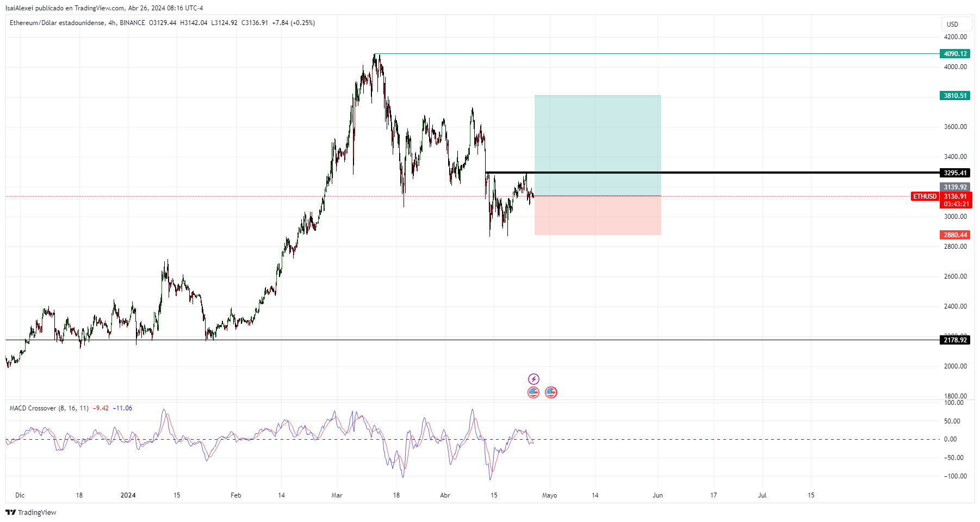Click the open value O3129.44
The width and height of the screenshot is (980, 522).
(x=163, y=23)
